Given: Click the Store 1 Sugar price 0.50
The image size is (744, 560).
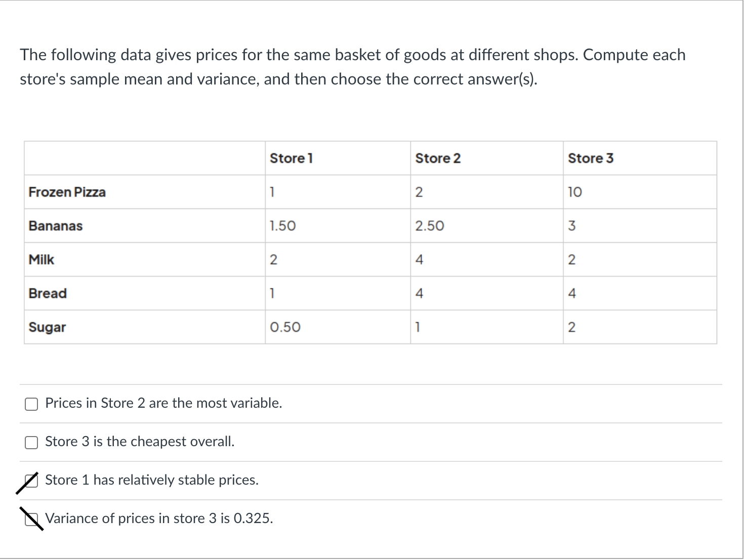Looking at the screenshot, I should click(285, 327).
